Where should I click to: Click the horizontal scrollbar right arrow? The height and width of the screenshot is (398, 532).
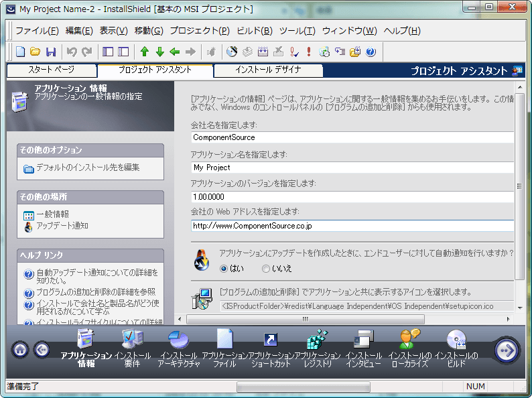coord(508,319)
